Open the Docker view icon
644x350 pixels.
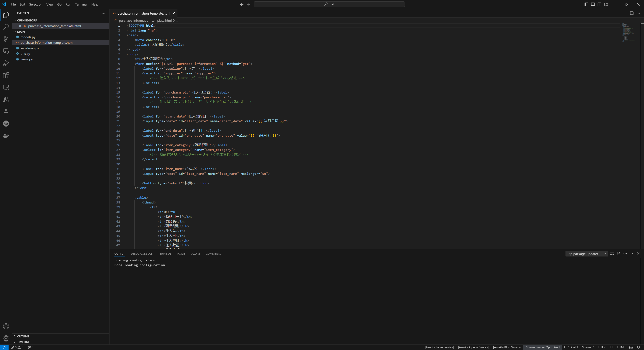6,136
